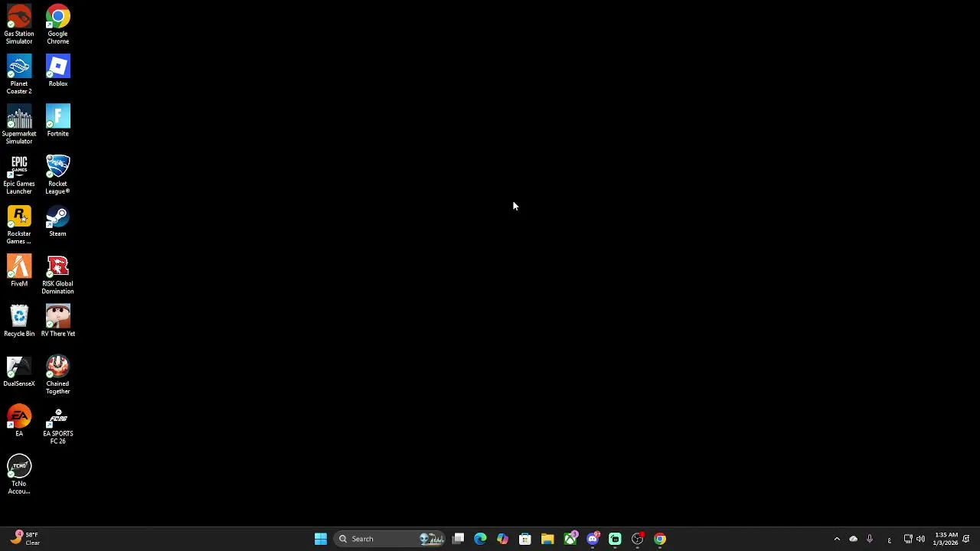
Task: Open Copilot from the taskbar
Action: 502,539
